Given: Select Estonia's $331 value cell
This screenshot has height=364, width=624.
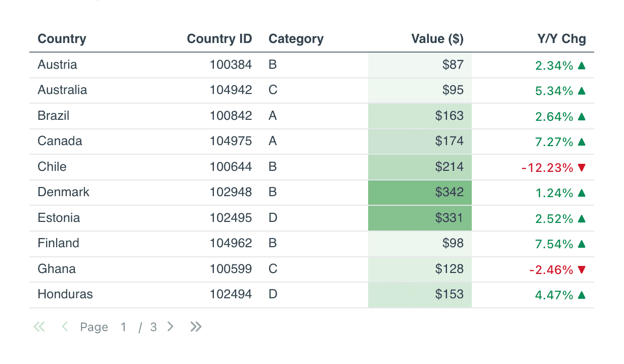Looking at the screenshot, I should pos(420,218).
